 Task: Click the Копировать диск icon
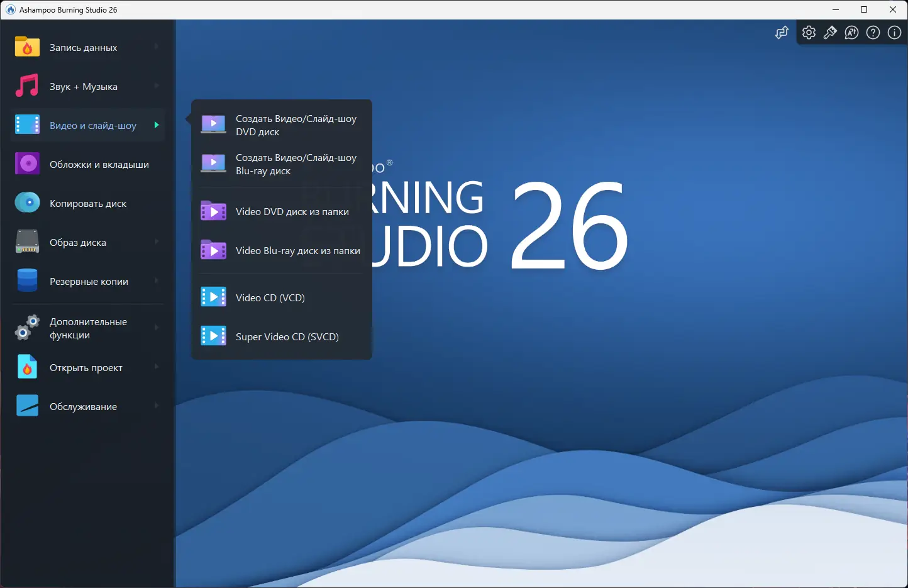click(x=27, y=203)
